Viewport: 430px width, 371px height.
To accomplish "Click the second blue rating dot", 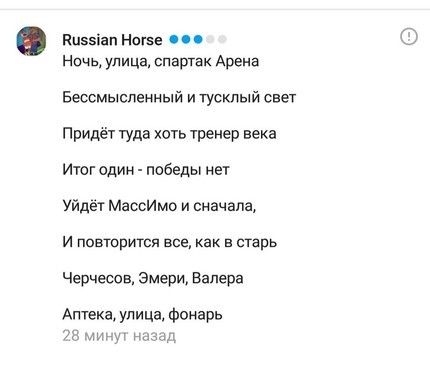I will [186, 40].
